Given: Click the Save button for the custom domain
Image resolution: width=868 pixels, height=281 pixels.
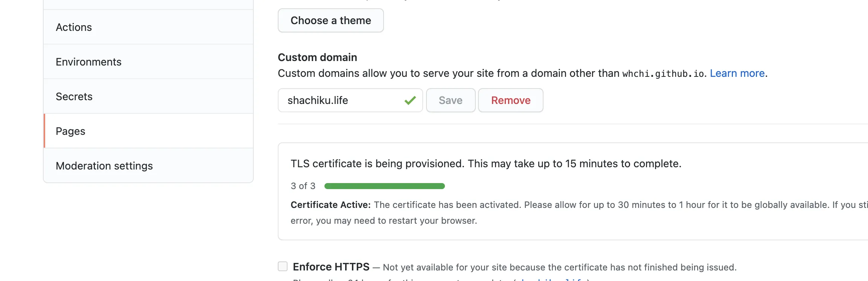Looking at the screenshot, I should click(451, 100).
